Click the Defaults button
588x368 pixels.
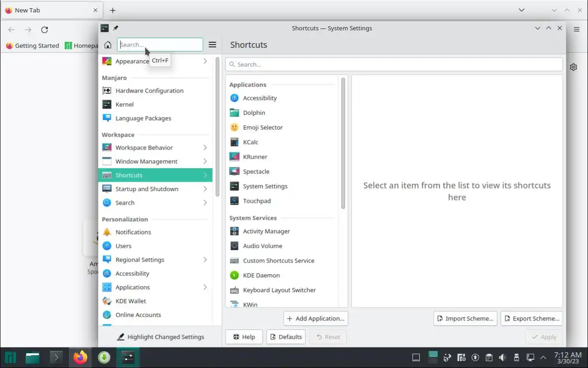click(286, 337)
